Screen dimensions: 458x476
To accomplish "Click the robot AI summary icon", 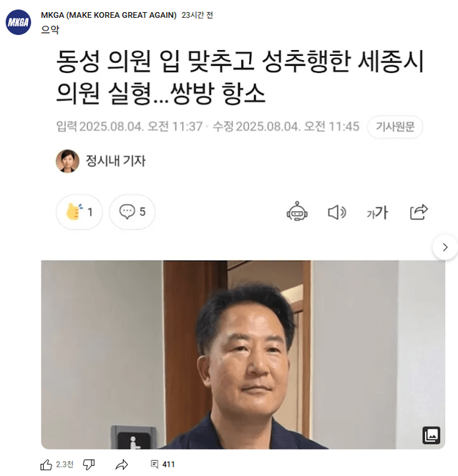I will tap(297, 211).
